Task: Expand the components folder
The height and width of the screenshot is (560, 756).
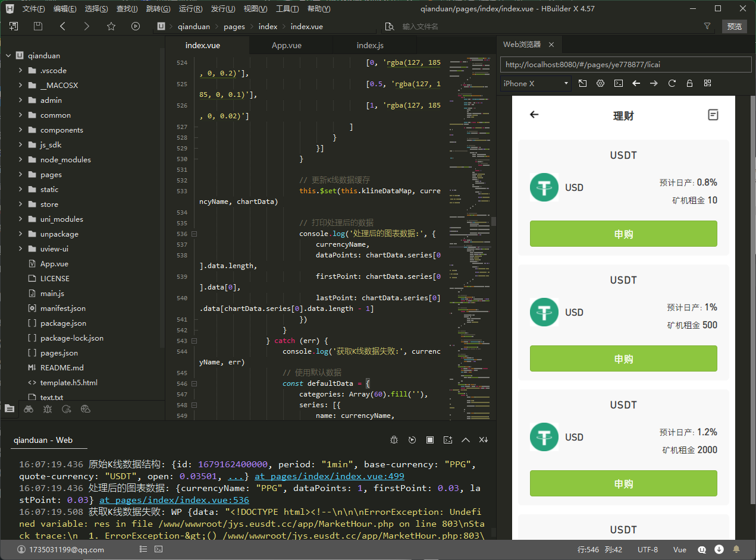Action: (x=20, y=130)
